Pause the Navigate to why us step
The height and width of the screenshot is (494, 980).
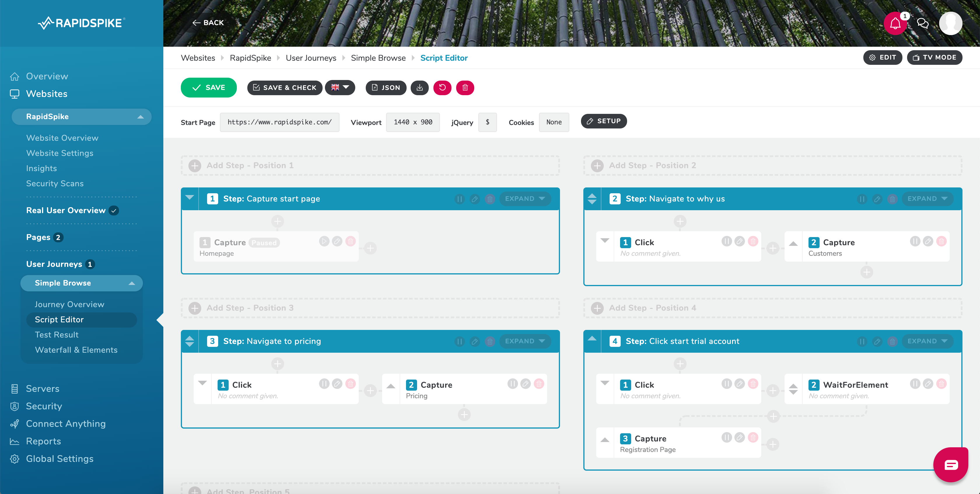862,199
